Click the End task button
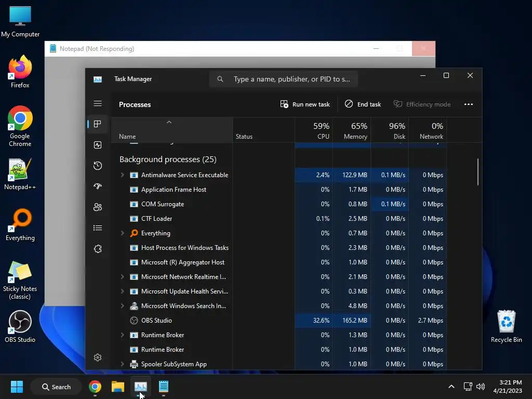Screen dimensions: 532x399 pos(363,104)
